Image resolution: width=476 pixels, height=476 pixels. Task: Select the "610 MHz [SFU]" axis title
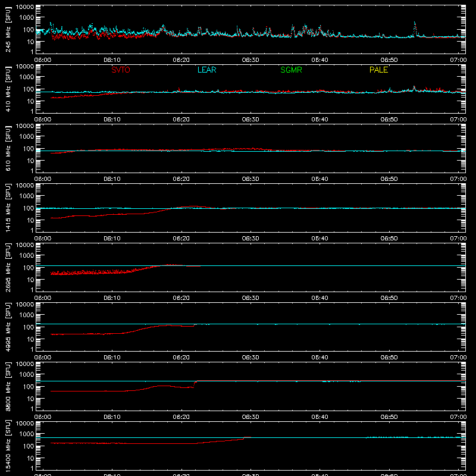pos(8,148)
